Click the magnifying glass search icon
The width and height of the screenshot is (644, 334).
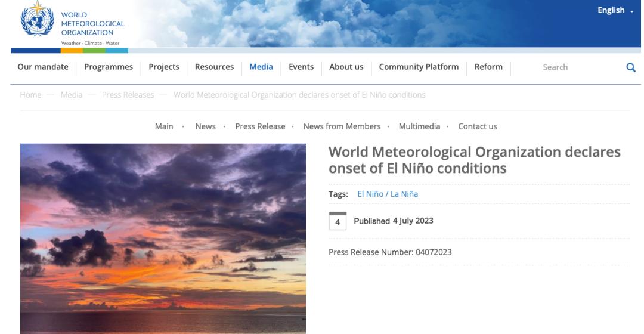(x=631, y=67)
